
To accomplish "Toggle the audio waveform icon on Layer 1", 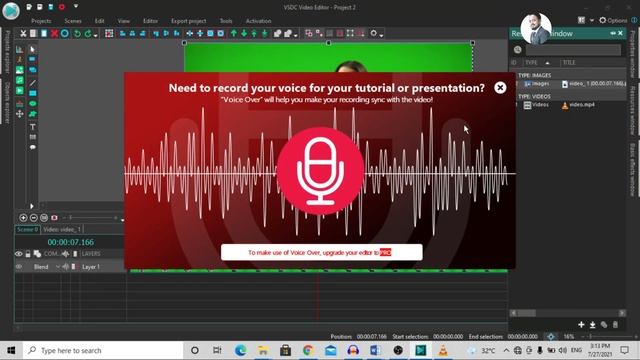I will 65,267.
